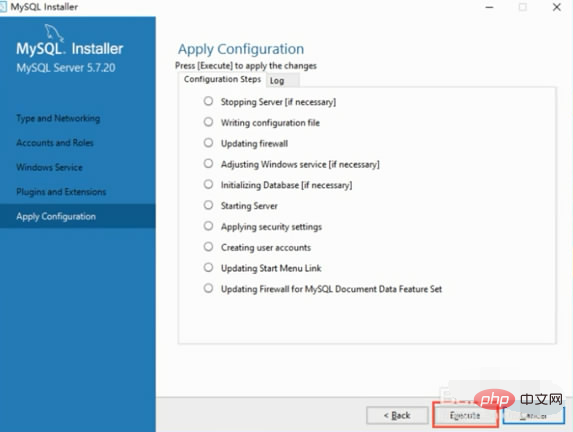573x432 pixels.
Task: Select the Stopping Server step indicator
Action: click(208, 101)
